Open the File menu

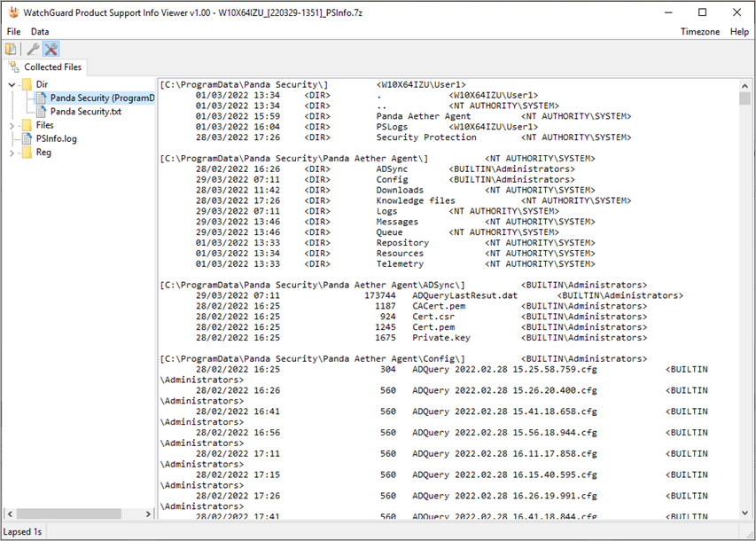(13, 31)
